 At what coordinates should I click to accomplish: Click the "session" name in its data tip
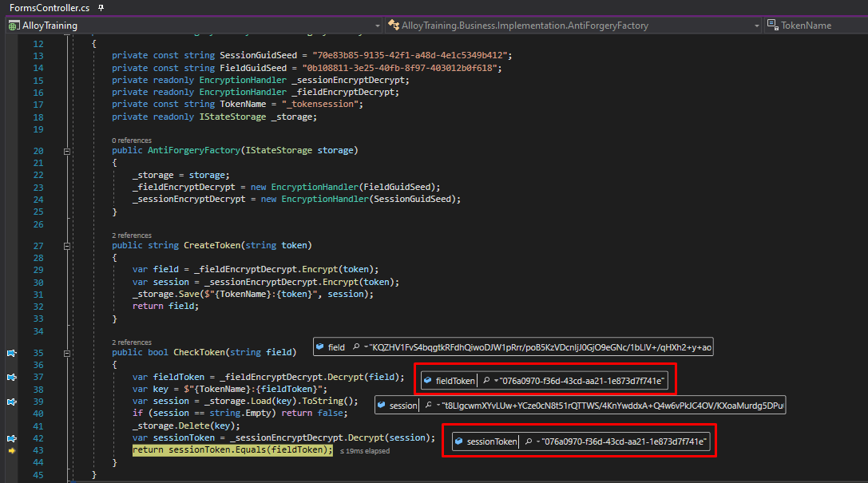403,406
